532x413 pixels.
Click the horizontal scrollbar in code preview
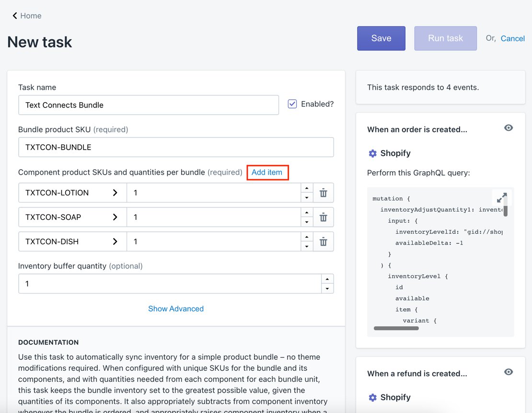tap(396, 329)
